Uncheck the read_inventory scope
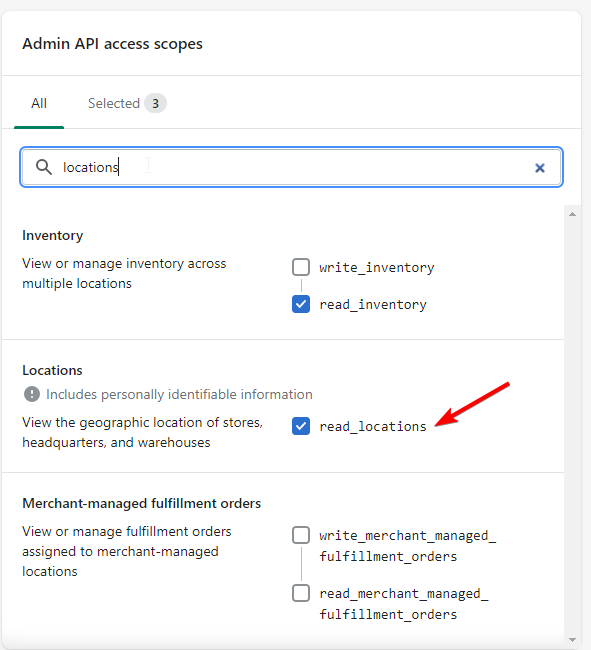The image size is (591, 650). coord(301,304)
